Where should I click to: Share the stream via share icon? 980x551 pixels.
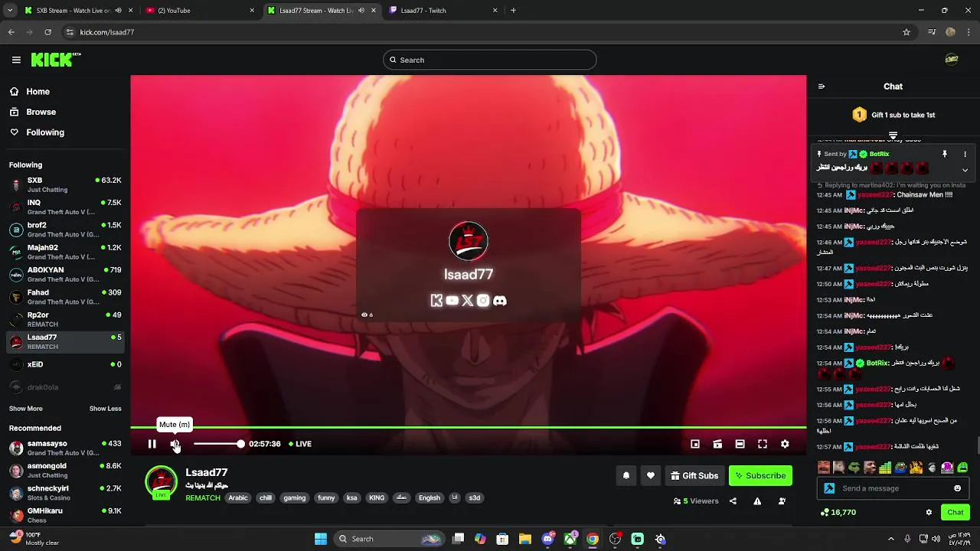(x=733, y=501)
